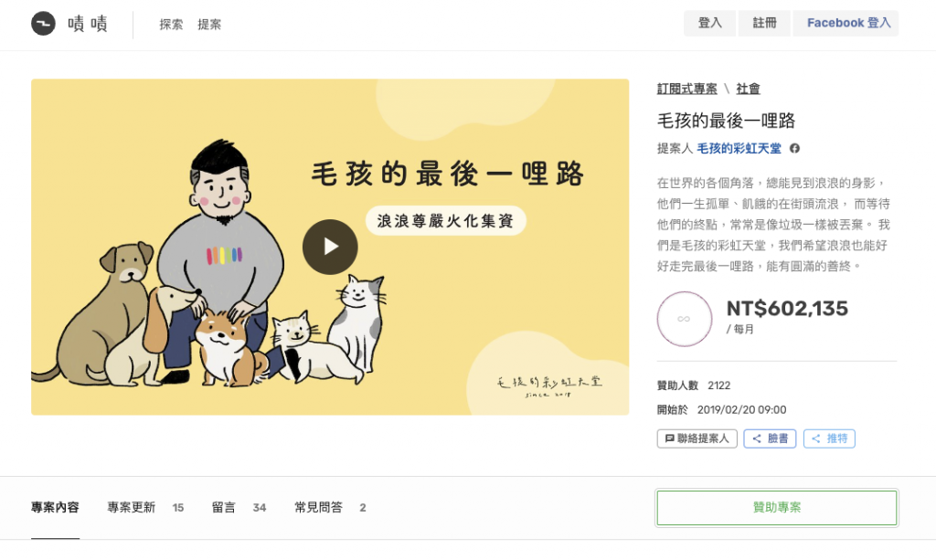The width and height of the screenshot is (936, 560).
Task: Open the proposer's Facebook icon link
Action: (794, 149)
